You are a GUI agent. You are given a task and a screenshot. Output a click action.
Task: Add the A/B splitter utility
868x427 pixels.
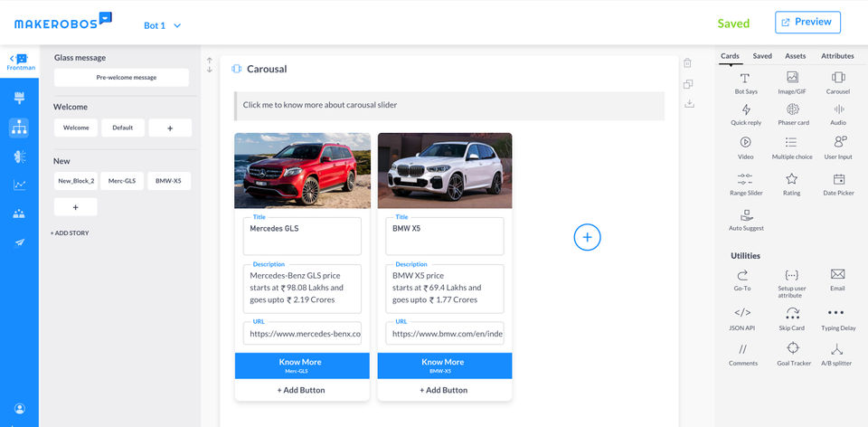(x=836, y=355)
